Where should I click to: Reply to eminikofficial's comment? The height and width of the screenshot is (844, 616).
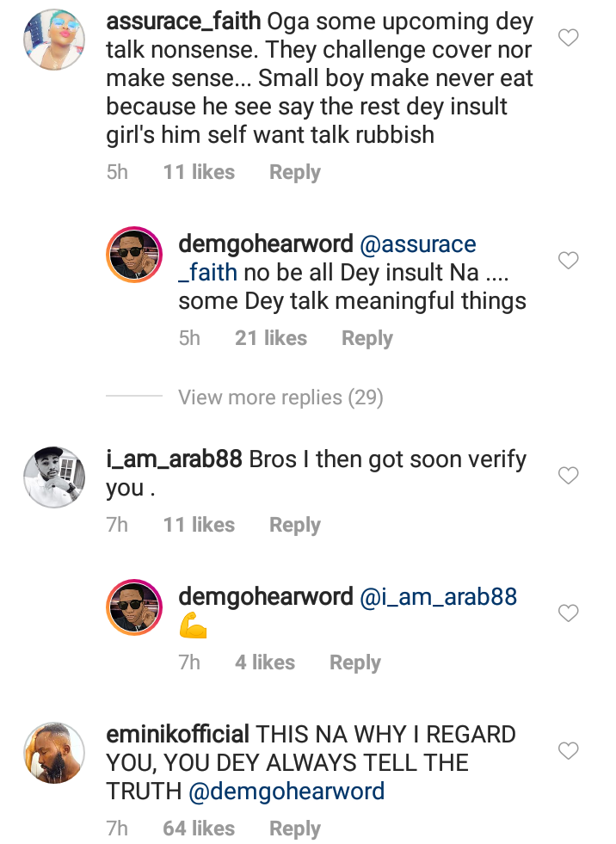(x=294, y=829)
